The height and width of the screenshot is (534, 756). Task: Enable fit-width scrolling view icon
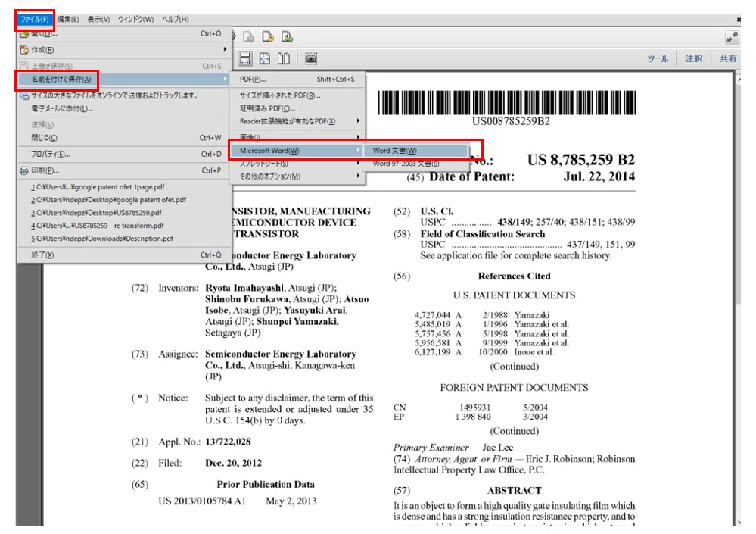click(x=245, y=59)
